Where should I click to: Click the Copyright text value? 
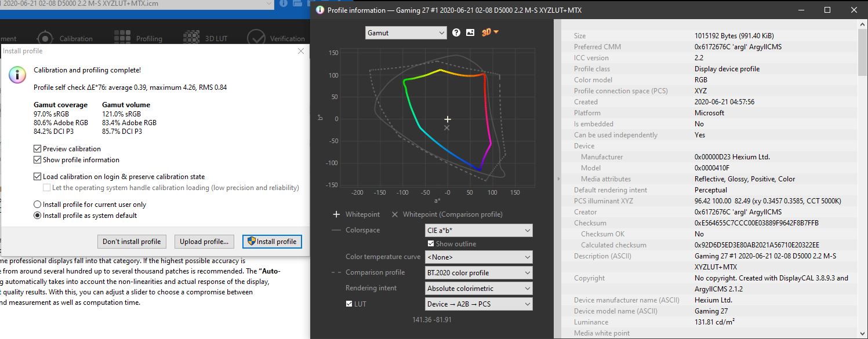tap(771, 283)
